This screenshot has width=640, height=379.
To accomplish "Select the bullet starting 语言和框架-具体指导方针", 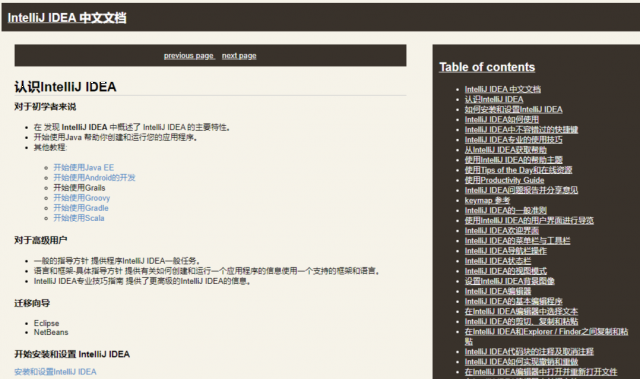I will (x=207, y=271).
